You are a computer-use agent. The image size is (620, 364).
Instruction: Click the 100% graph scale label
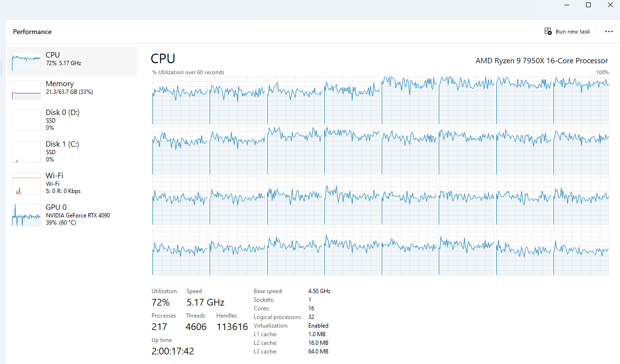coord(602,72)
